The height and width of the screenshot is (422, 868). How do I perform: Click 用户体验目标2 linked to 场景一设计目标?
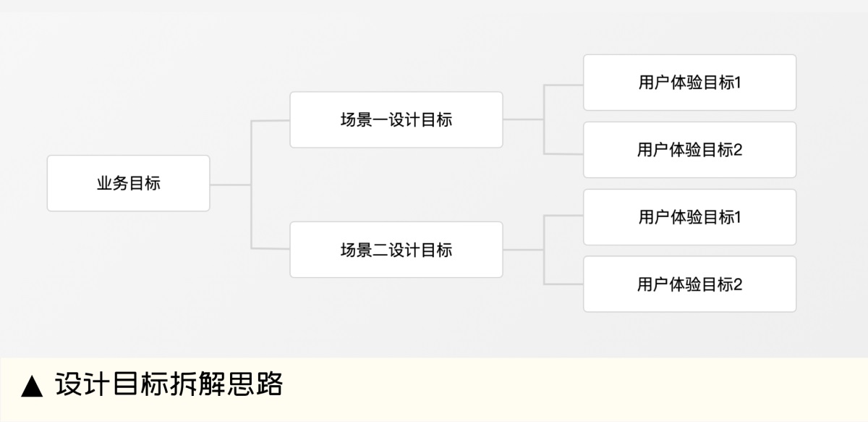[689, 150]
